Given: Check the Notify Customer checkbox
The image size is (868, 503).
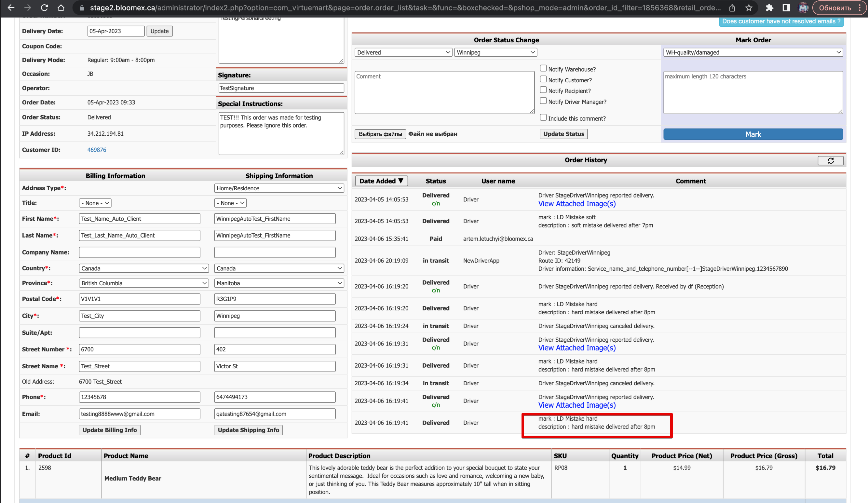Looking at the screenshot, I should pyautogui.click(x=543, y=79).
